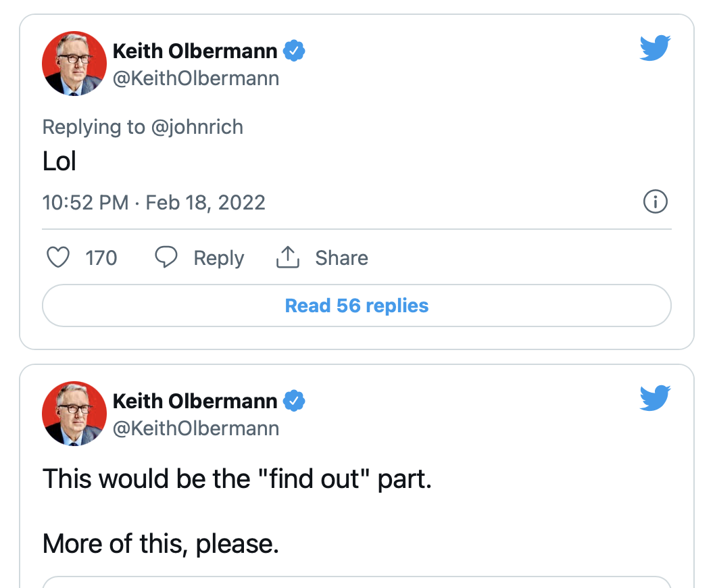Click the heart icon to like the Lol tweet
This screenshot has width=715, height=588.
tap(58, 258)
